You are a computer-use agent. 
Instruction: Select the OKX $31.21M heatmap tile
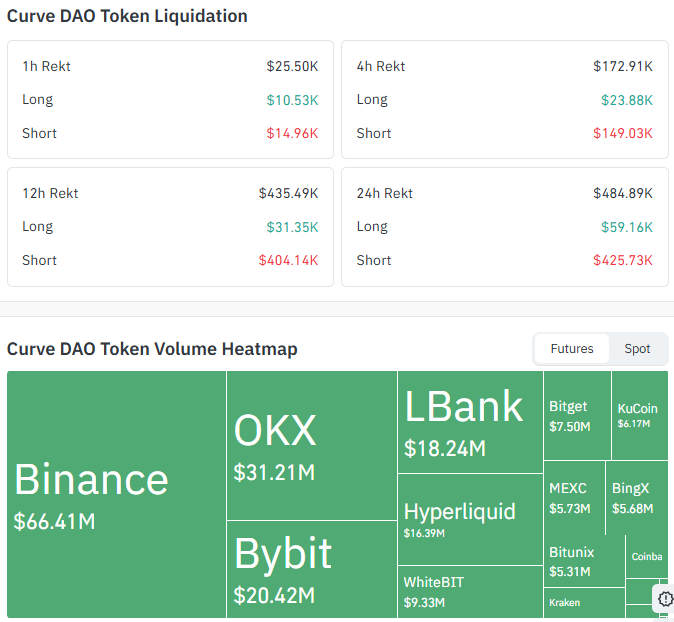tap(312, 445)
